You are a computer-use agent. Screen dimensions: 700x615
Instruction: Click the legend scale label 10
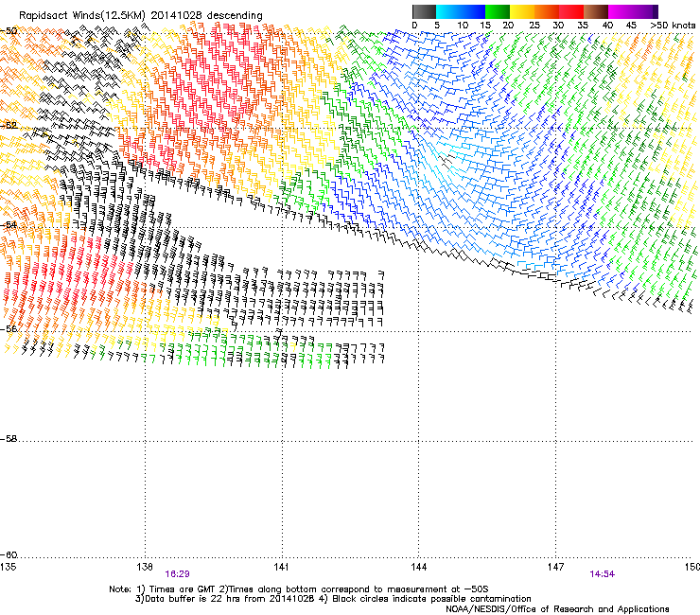pos(463,26)
